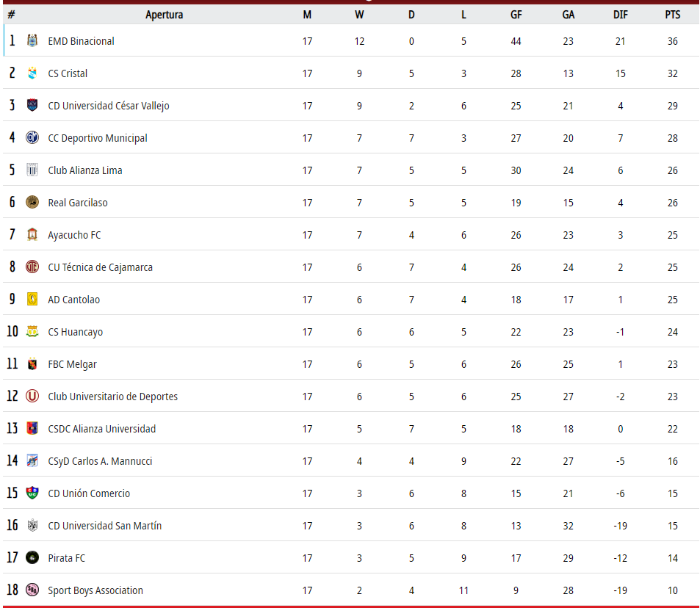Image resolution: width=700 pixels, height=608 pixels.
Task: Open the CS Huancayo team link
Action: coord(76,332)
